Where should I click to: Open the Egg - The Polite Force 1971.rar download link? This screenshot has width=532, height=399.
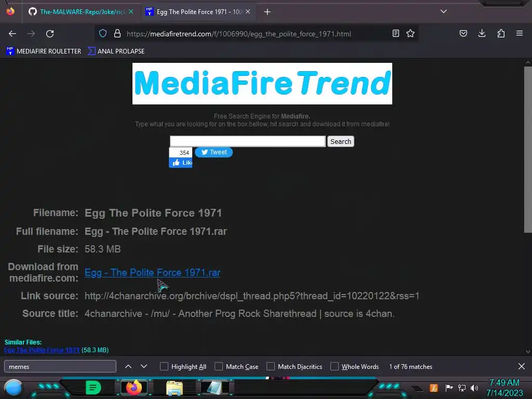[152, 272]
